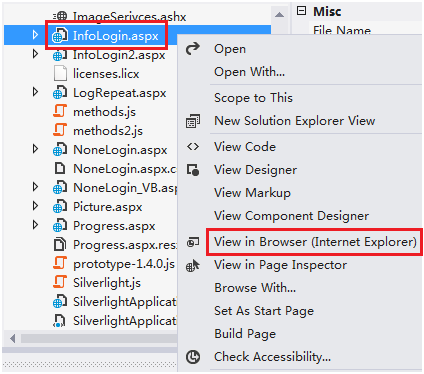Collapse the Misc properties section

click(301, 11)
